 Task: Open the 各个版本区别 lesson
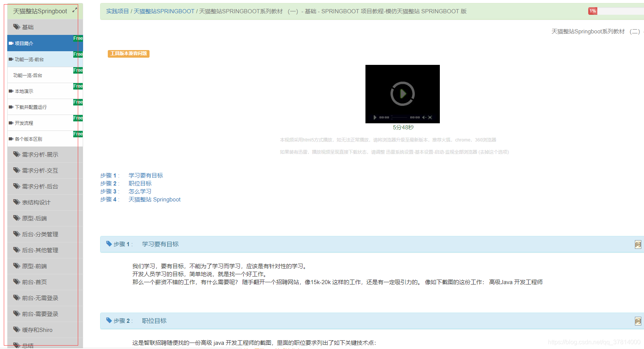coord(45,139)
